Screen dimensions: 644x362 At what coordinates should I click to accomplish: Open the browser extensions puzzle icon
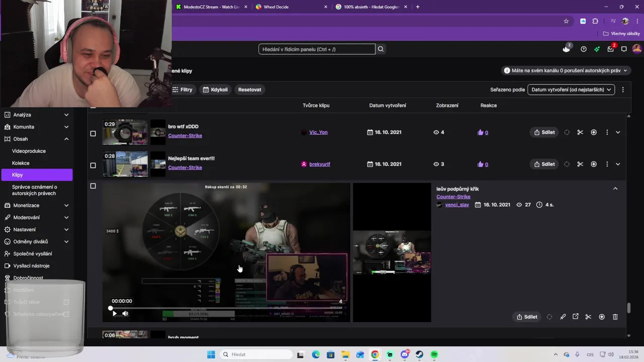pos(595,21)
